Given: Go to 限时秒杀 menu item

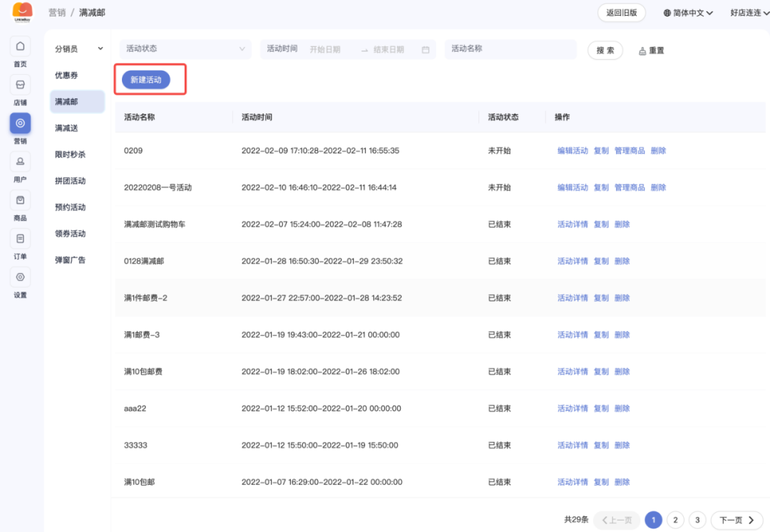Looking at the screenshot, I should (x=70, y=154).
